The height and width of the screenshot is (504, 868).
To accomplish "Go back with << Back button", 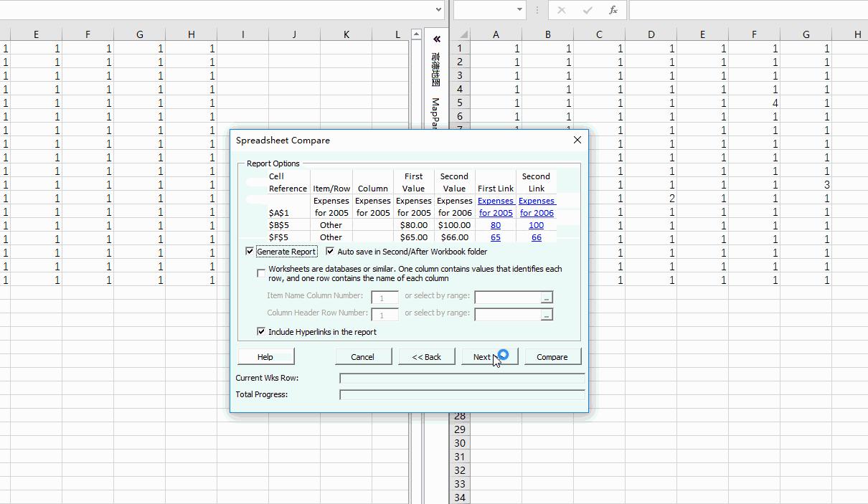I will pyautogui.click(x=427, y=357).
